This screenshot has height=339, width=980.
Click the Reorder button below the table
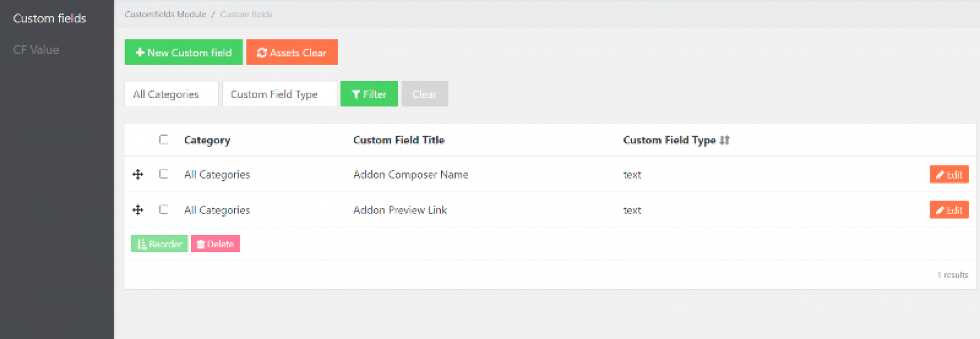(159, 244)
